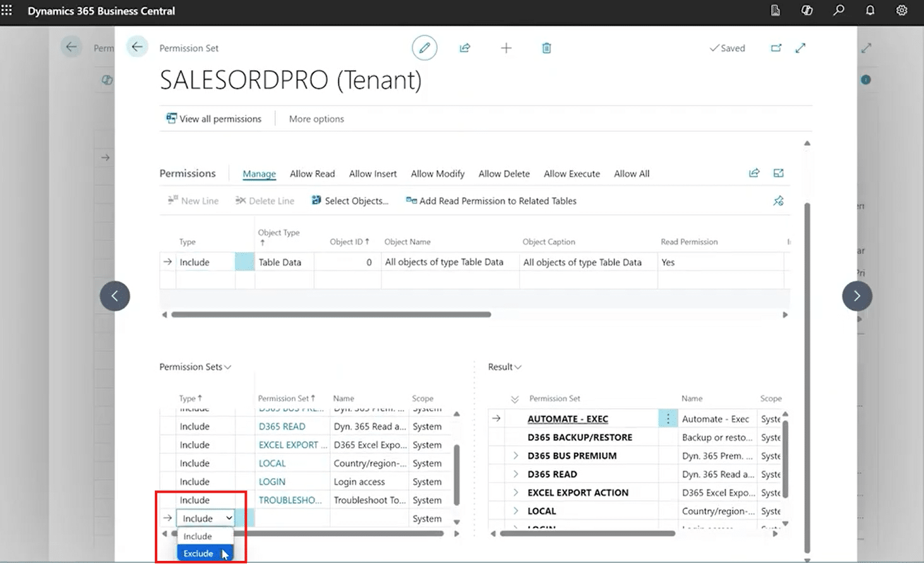Expand the Permission Sets section chevron
The width and height of the screenshot is (924, 564).
pos(228,367)
